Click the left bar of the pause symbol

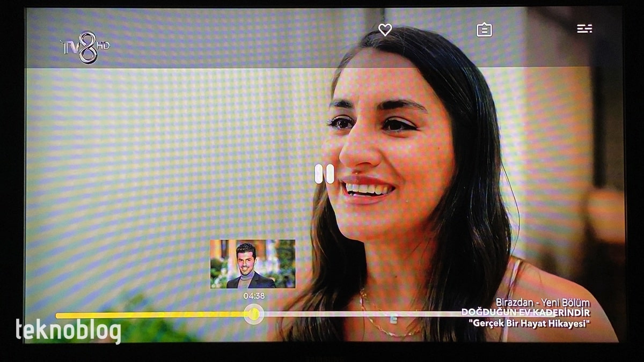tap(319, 174)
